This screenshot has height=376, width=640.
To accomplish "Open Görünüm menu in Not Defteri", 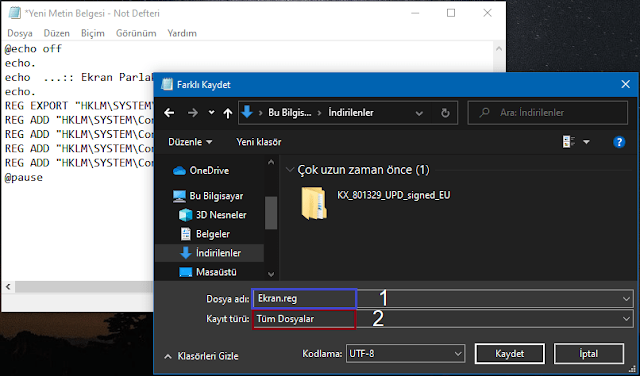I will [136, 33].
